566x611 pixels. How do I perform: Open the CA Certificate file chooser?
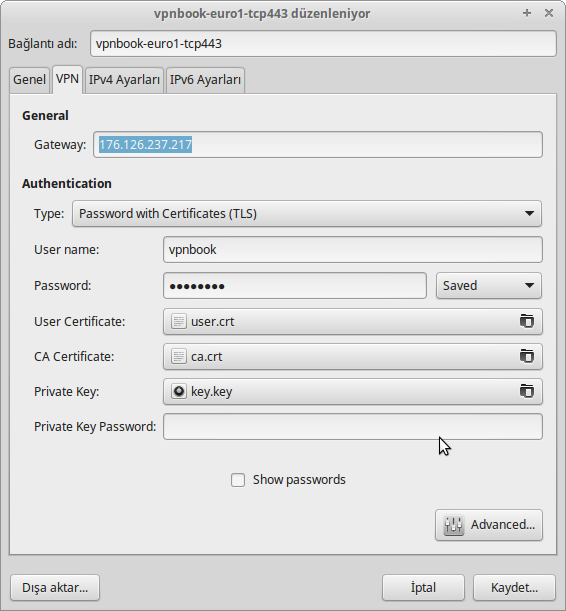[353, 356]
